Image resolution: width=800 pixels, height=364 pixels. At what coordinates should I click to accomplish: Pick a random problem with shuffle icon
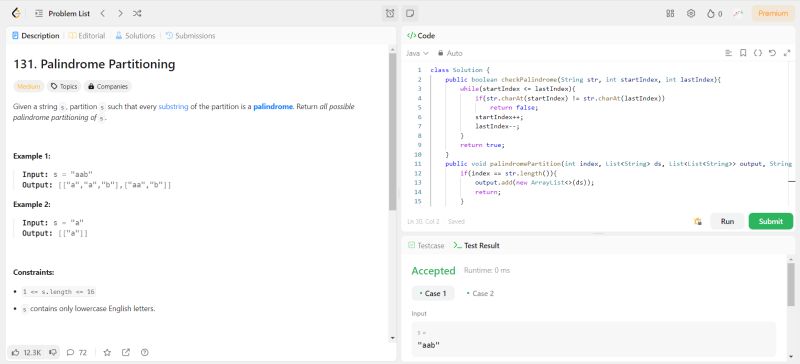pos(137,14)
